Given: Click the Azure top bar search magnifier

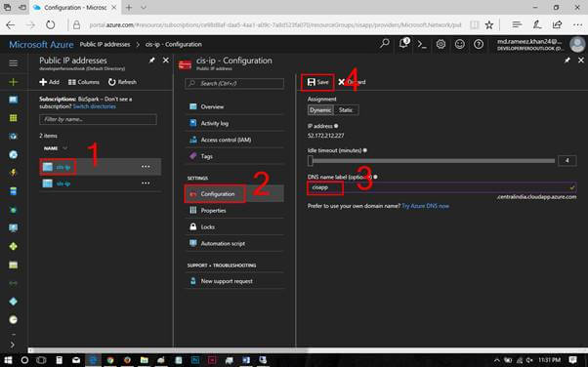Looking at the screenshot, I should [385, 44].
